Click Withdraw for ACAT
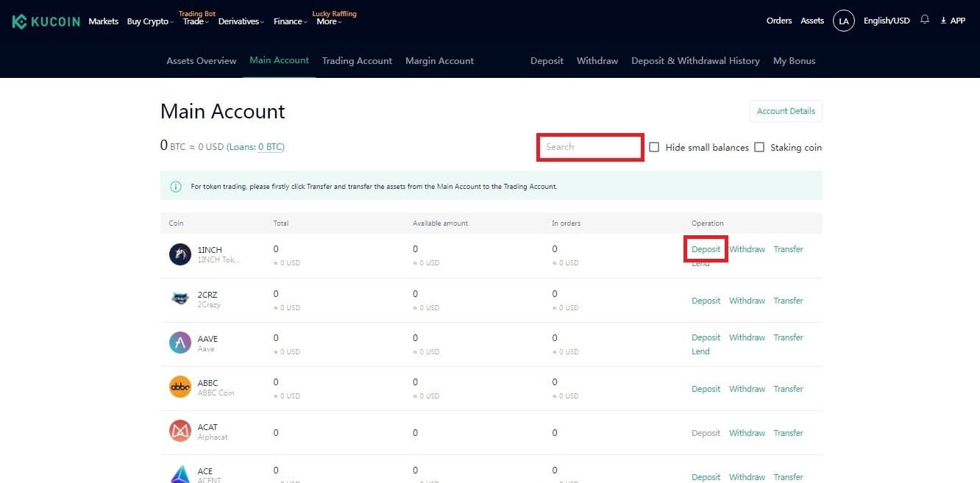This screenshot has height=483, width=980. point(748,433)
